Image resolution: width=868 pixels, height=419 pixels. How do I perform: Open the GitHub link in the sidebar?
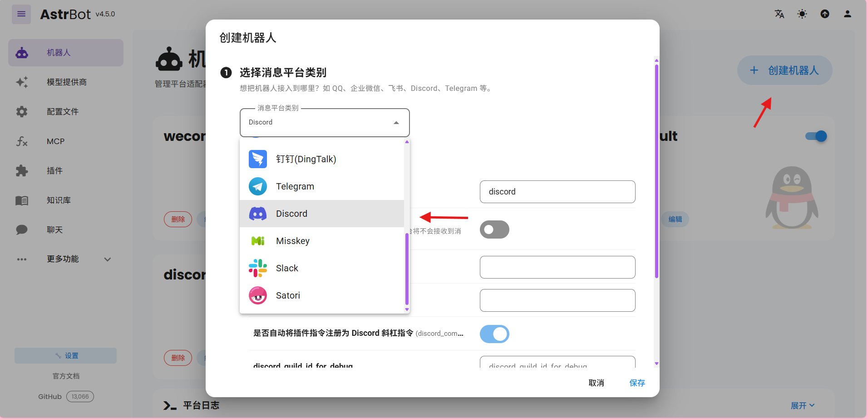(50, 396)
